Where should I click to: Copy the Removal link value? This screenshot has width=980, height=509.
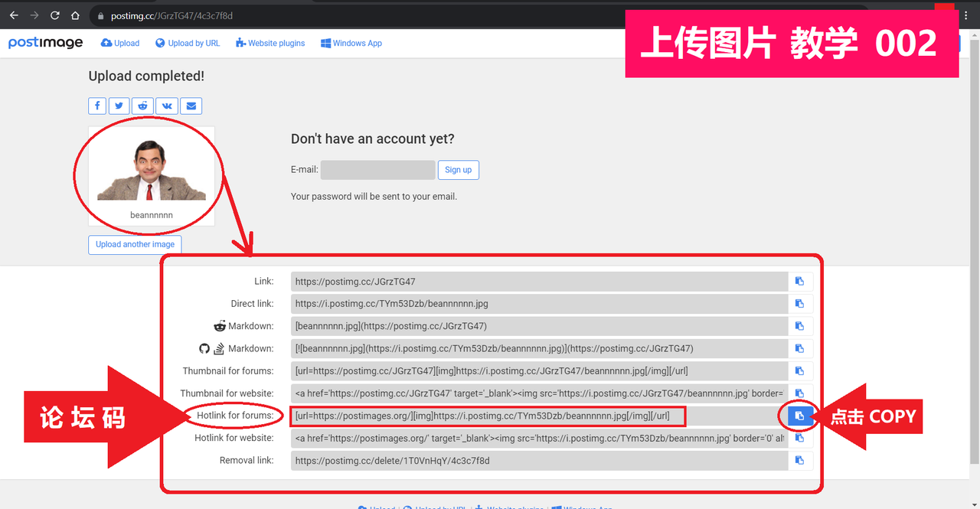tap(799, 461)
